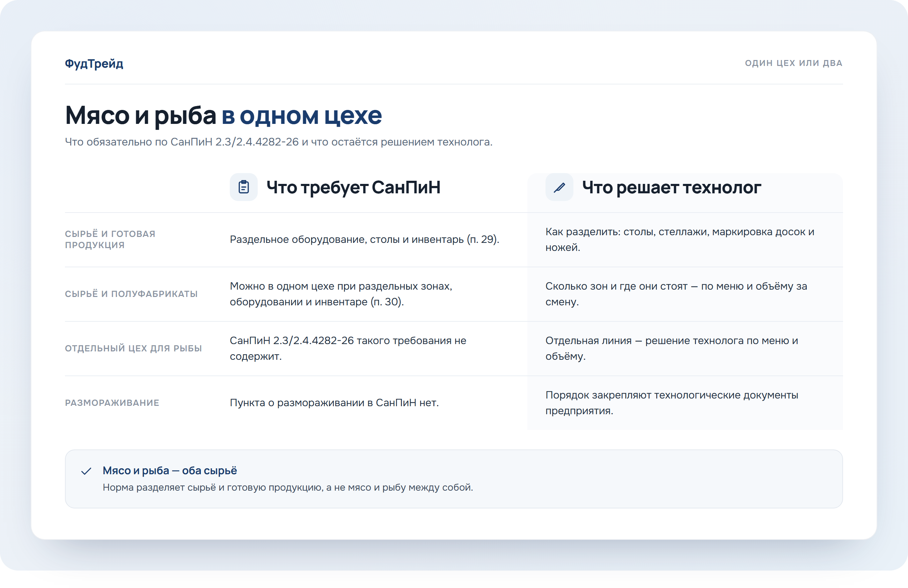Image resolution: width=908 pixels, height=588 pixels.
Task: Click the cell Можно в одном цехе при раздельных зонах
Action: tap(341, 293)
